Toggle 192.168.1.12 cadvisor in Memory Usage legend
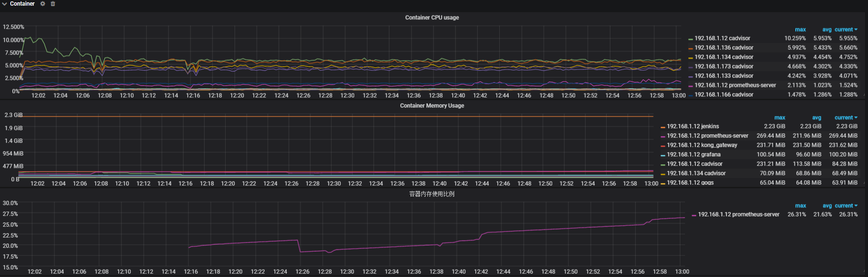This screenshot has width=868, height=277. [x=694, y=164]
